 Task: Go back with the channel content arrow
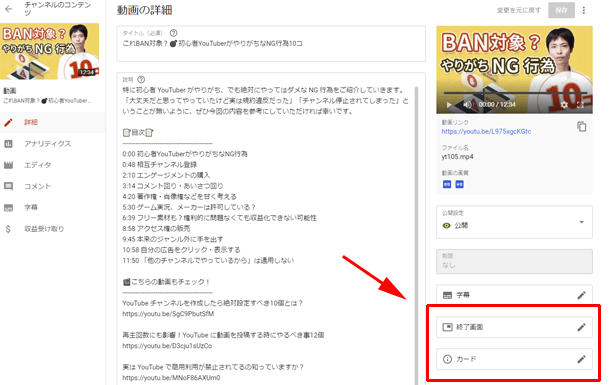click(x=9, y=9)
